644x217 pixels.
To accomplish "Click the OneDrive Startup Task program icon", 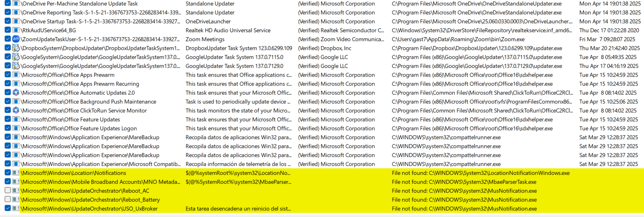I will (16, 21).
